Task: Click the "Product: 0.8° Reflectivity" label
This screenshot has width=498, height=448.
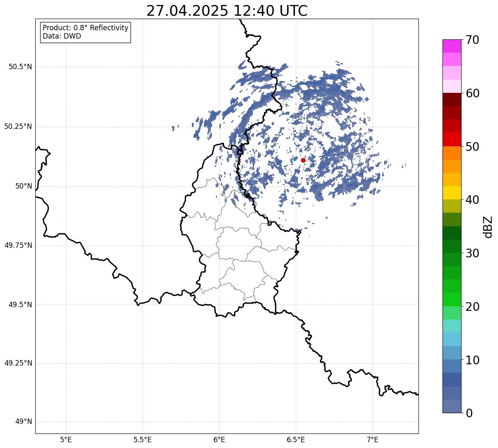Action: click(86, 28)
